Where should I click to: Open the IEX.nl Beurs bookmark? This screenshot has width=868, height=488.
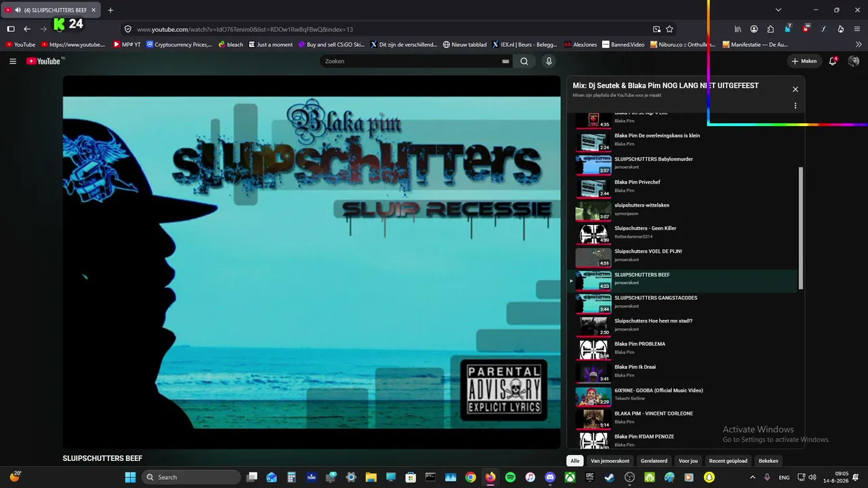[524, 45]
